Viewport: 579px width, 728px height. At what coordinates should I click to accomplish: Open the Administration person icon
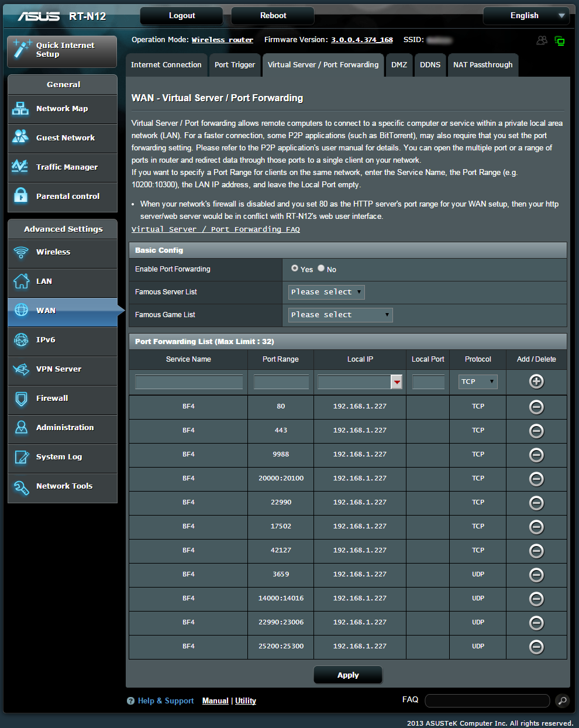[21, 427]
